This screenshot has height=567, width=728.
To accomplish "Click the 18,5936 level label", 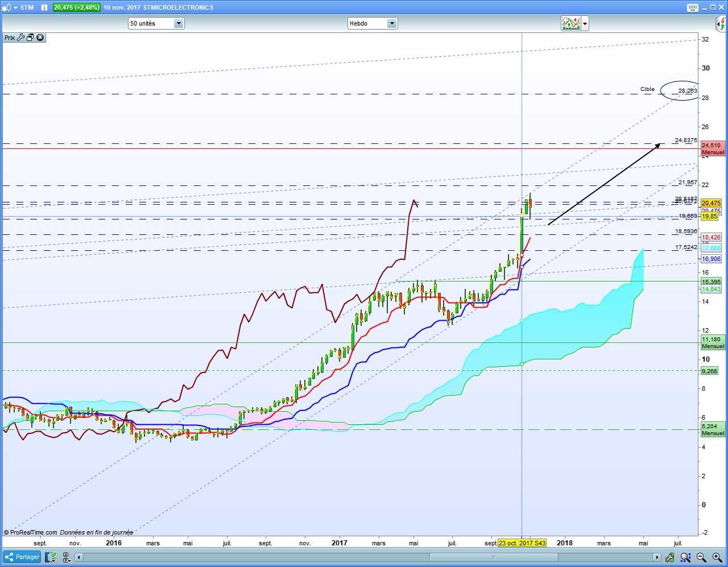I will pyautogui.click(x=686, y=231).
